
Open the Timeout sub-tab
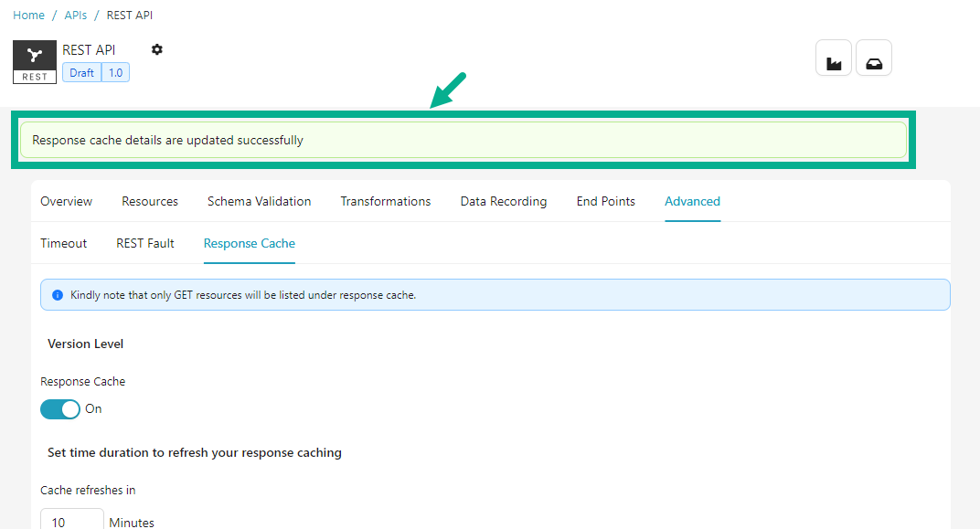pyautogui.click(x=63, y=243)
